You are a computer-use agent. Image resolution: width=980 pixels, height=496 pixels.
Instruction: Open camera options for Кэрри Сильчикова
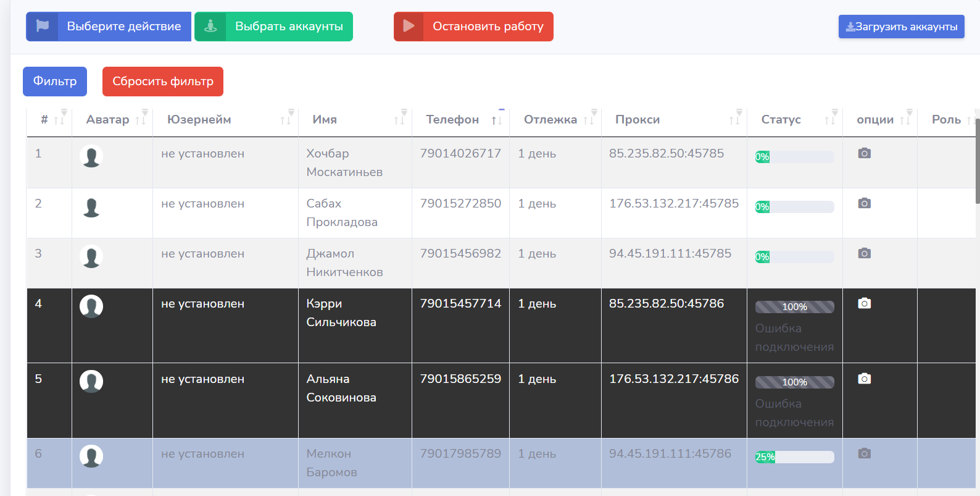pyautogui.click(x=864, y=303)
